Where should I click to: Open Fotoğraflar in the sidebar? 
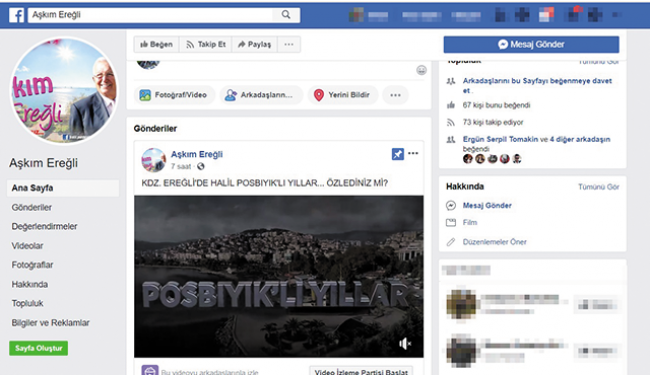(32, 265)
